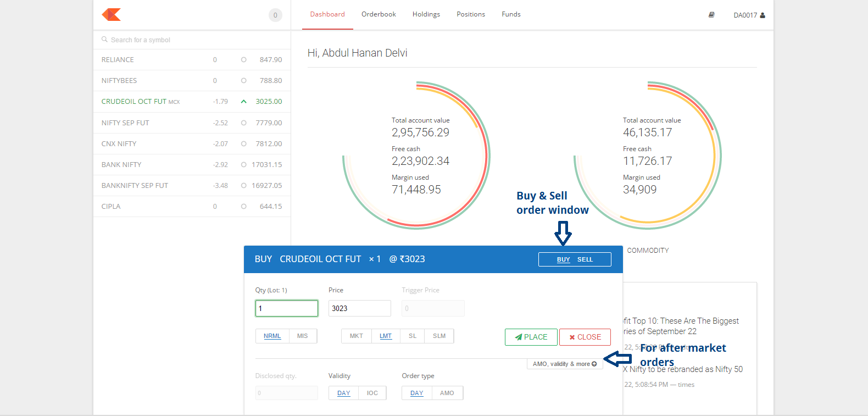The image size is (868, 416).
Task: Select CIPLA in the watchlist
Action: (x=192, y=207)
